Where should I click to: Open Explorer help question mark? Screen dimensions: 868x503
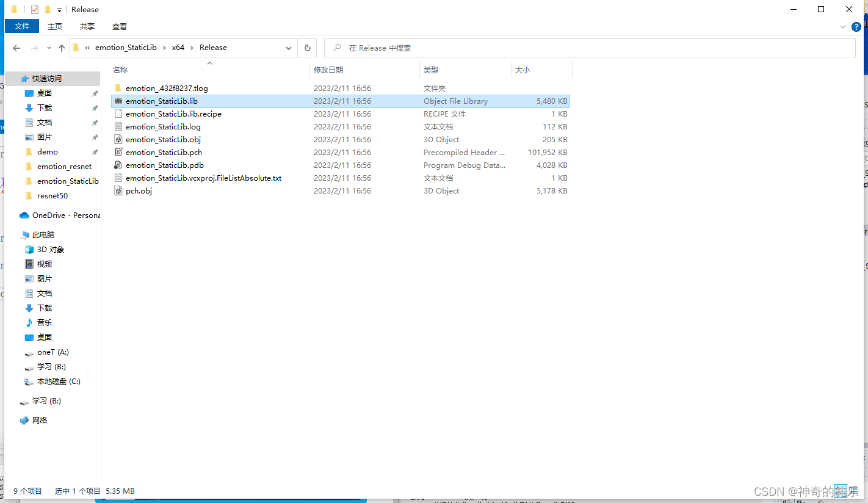[x=856, y=26]
